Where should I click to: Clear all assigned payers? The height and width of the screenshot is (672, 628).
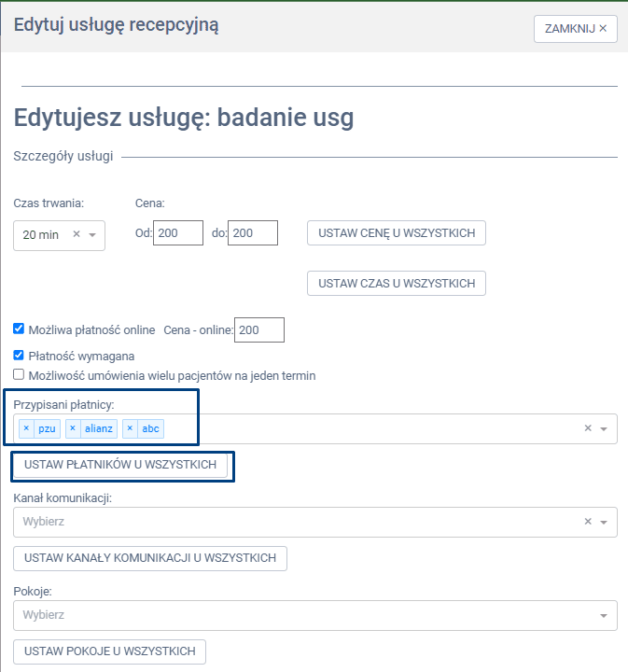(x=588, y=428)
